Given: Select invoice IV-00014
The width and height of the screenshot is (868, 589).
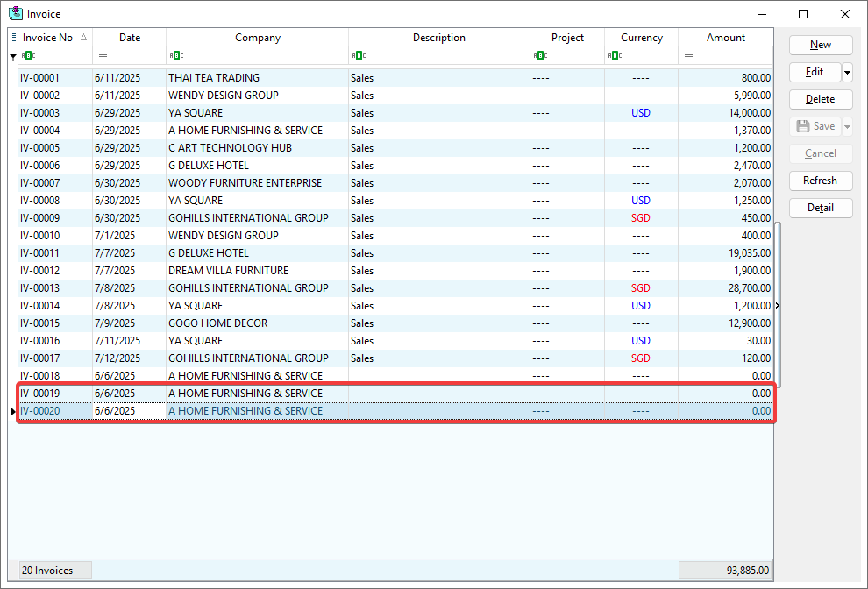Looking at the screenshot, I should click(39, 306).
